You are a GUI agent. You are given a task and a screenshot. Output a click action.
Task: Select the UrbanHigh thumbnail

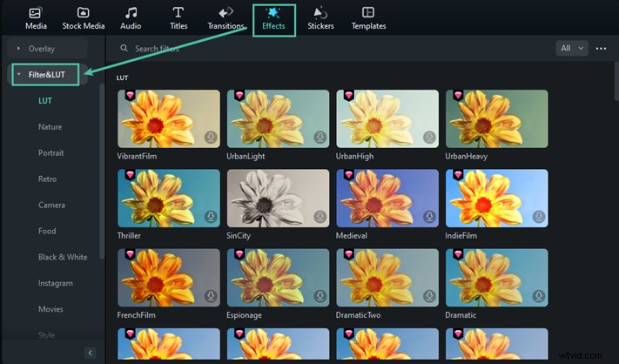coord(387,118)
